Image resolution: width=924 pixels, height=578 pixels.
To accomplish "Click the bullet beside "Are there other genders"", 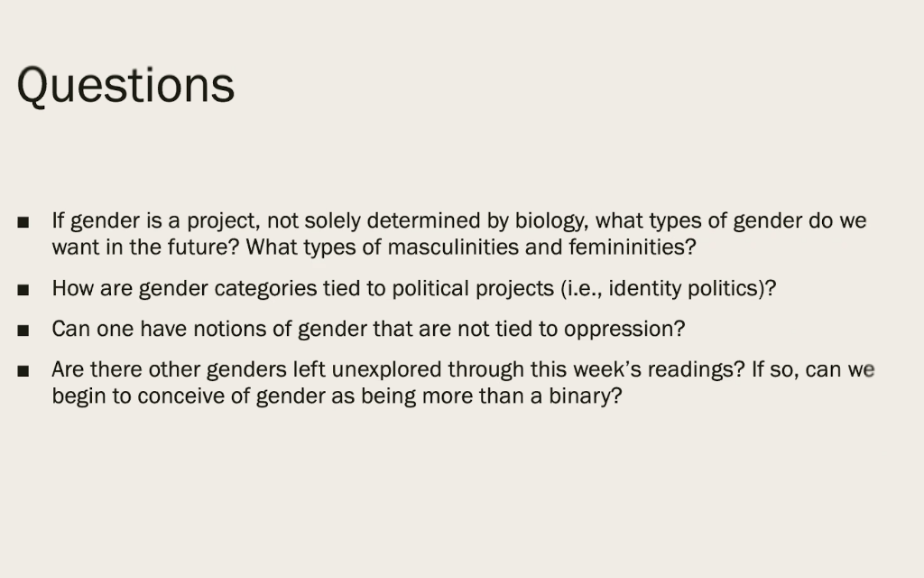I will pos(23,371).
